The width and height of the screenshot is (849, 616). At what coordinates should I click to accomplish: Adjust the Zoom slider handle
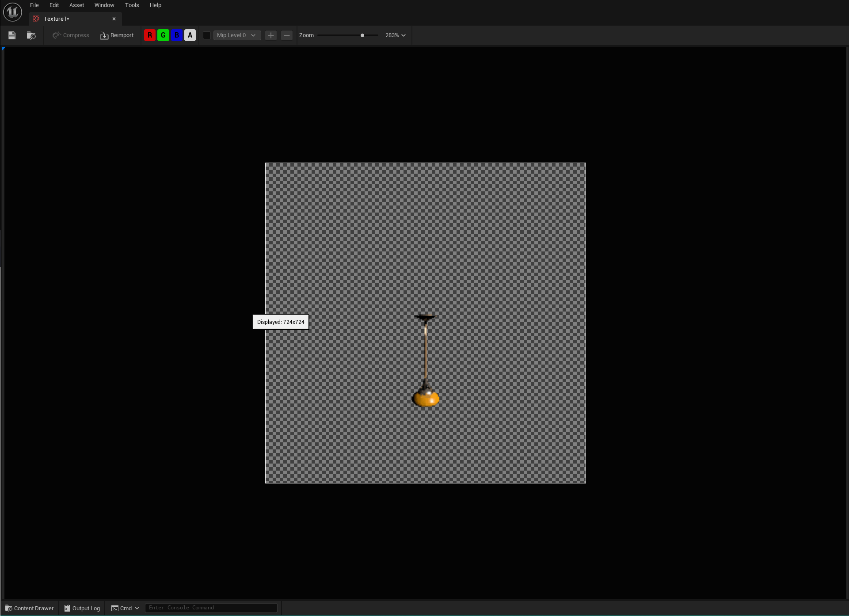(362, 35)
